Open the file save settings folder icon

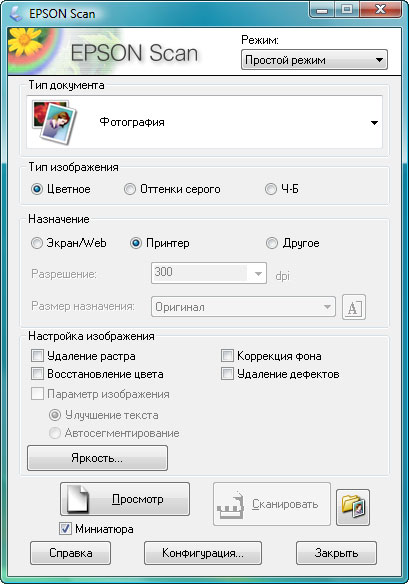353,507
